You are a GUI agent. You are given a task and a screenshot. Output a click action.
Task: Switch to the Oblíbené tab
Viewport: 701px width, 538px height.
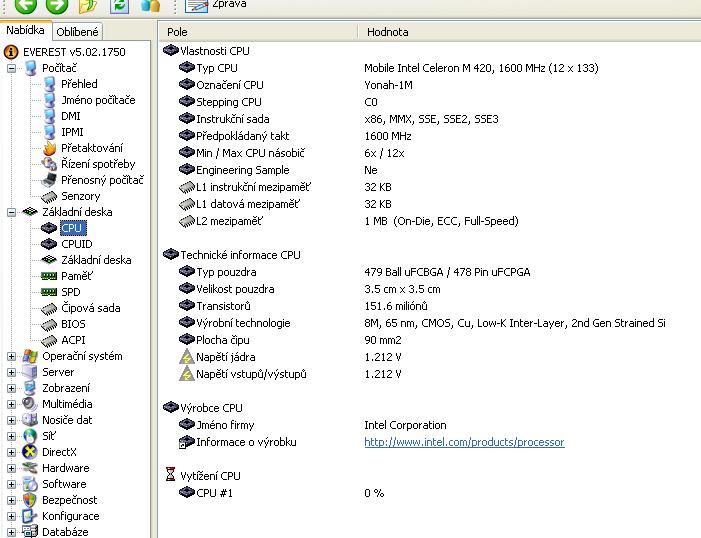click(x=77, y=32)
